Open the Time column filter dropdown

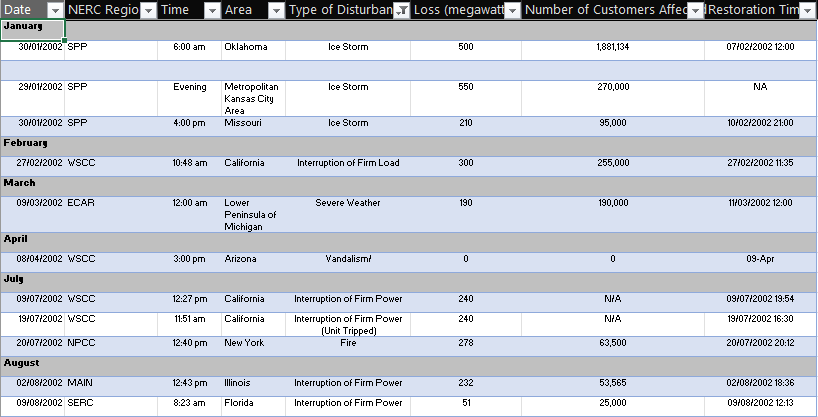coord(212,10)
